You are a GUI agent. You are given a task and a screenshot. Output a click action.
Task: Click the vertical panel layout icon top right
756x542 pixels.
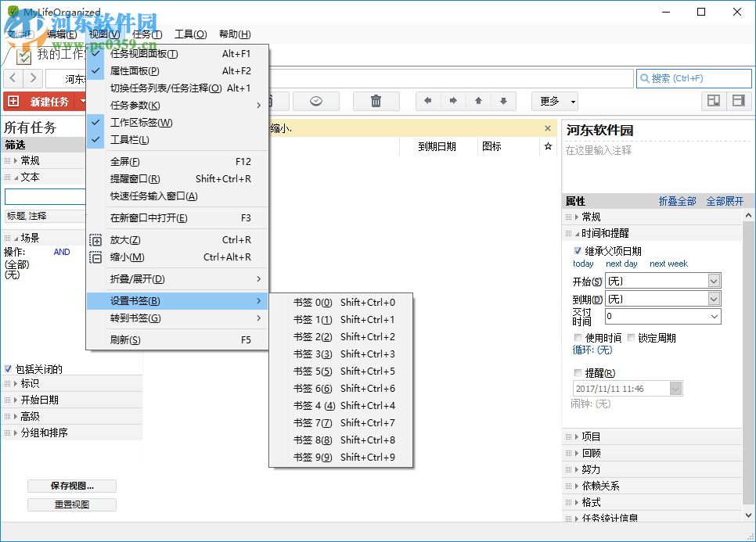click(714, 101)
